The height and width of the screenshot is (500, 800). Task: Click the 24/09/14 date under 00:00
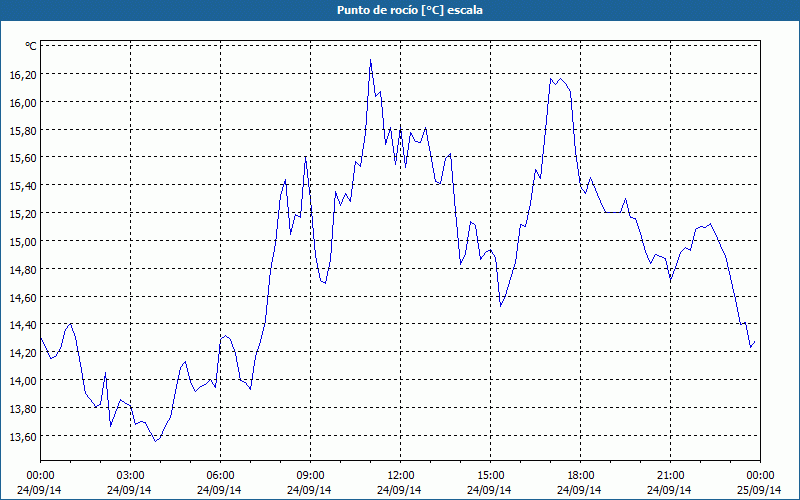[39, 490]
